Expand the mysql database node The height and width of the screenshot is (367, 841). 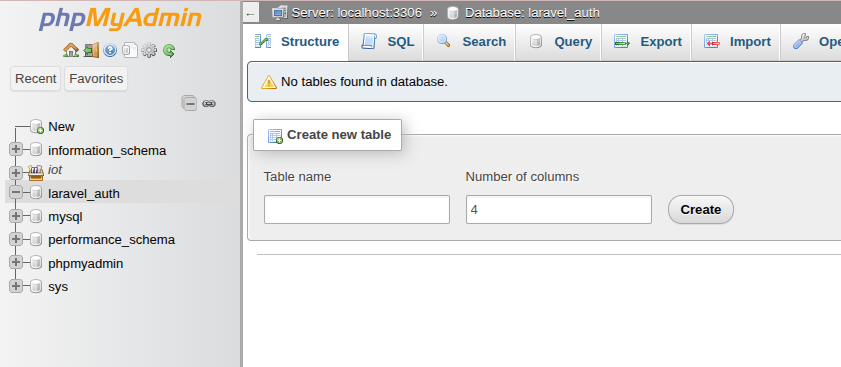pos(16,216)
